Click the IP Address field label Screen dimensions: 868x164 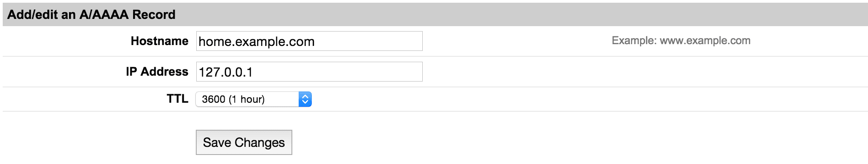[x=157, y=72]
